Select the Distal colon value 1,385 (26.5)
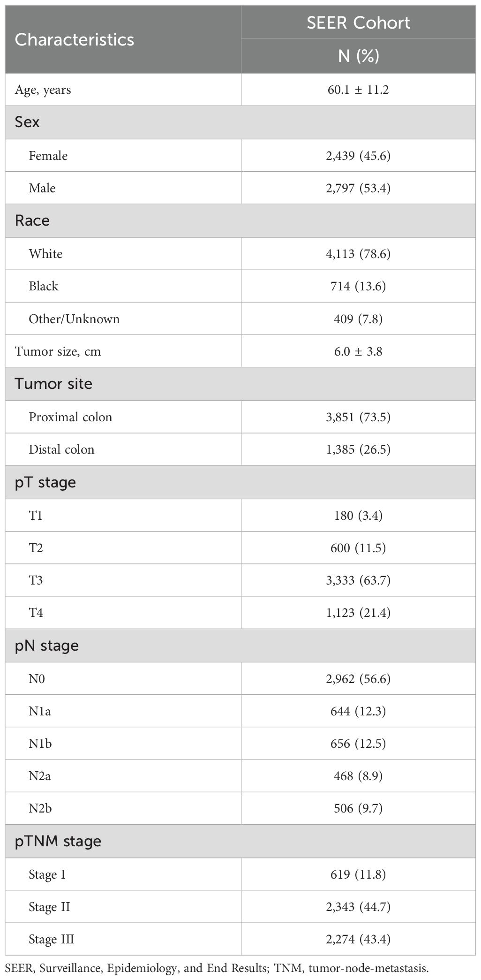Image resolution: width=481 pixels, height=980 pixels. coord(358,449)
